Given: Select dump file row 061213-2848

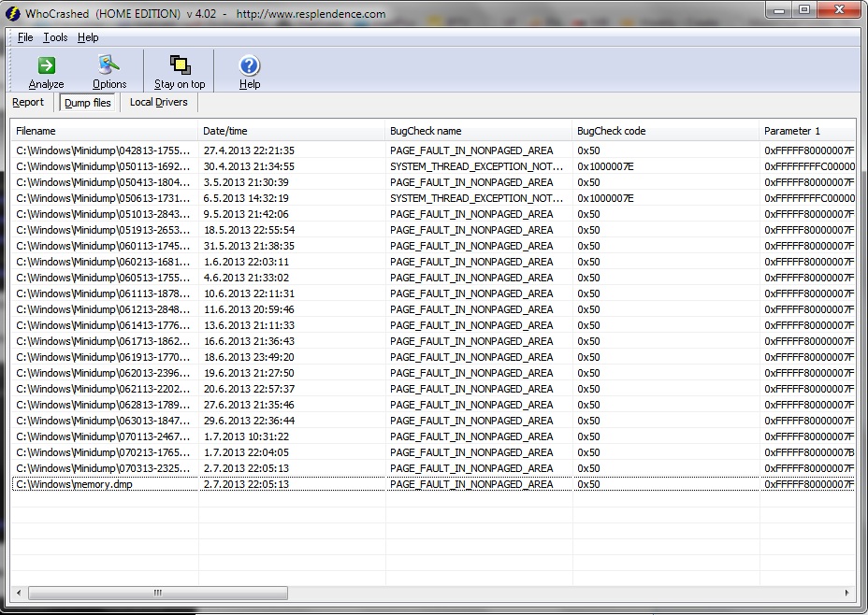Looking at the screenshot, I should click(433, 309).
